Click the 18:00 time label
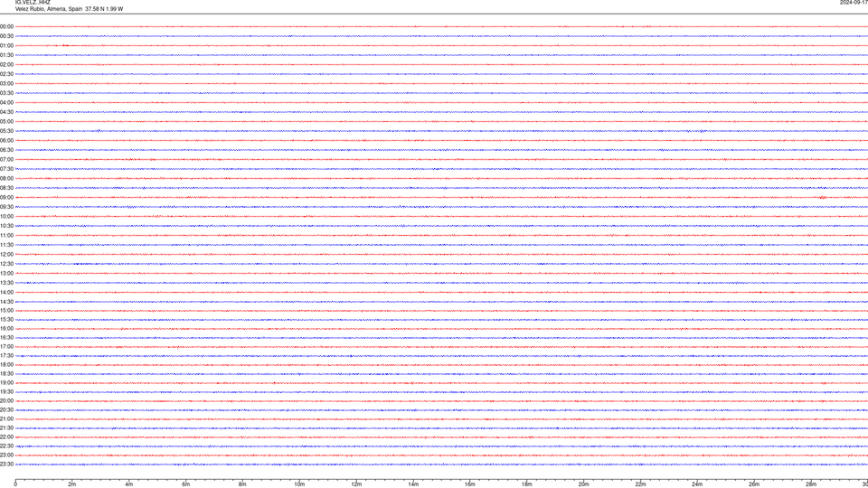 (x=6, y=365)
